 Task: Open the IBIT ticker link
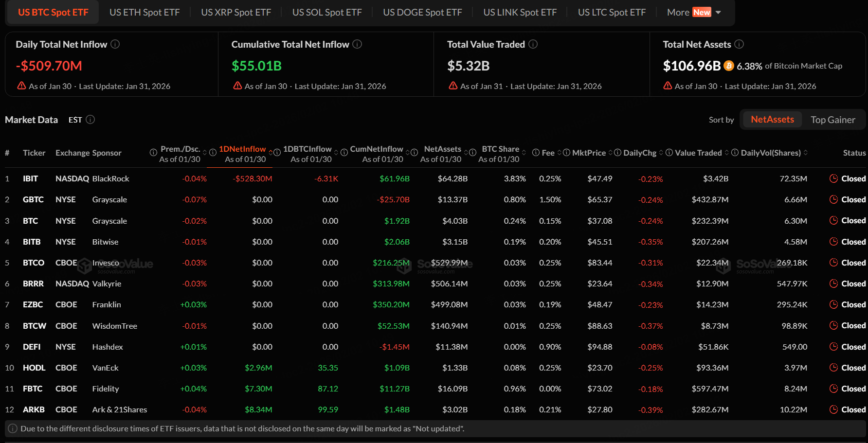[x=30, y=178]
